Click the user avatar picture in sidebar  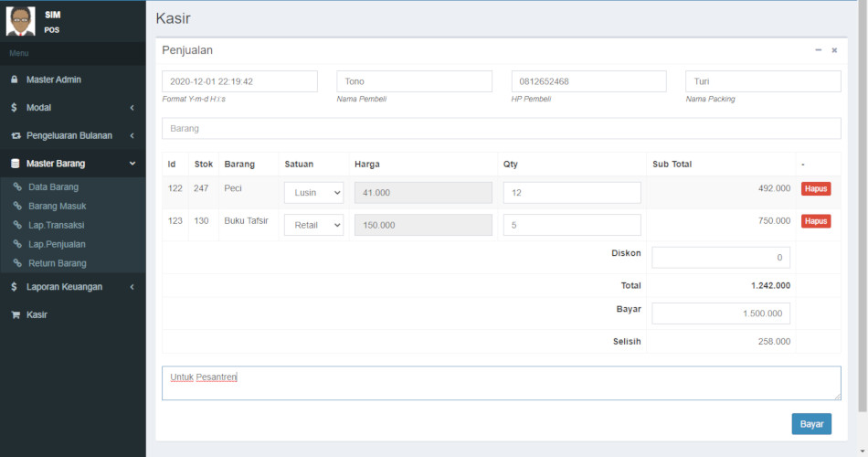coord(20,21)
